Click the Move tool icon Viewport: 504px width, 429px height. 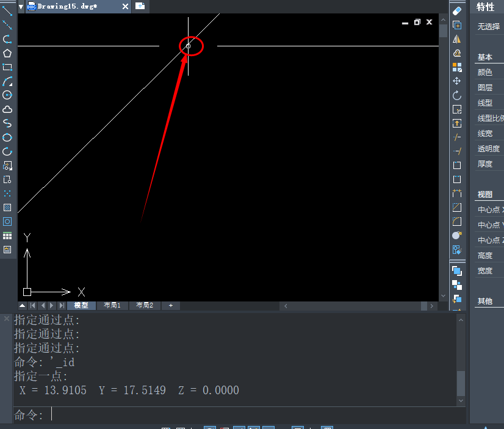457,81
